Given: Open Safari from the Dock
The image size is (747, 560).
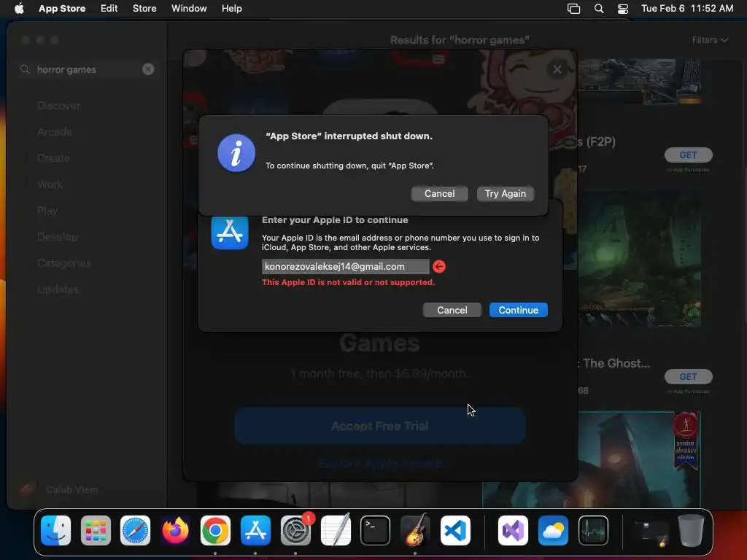Looking at the screenshot, I should click(135, 531).
